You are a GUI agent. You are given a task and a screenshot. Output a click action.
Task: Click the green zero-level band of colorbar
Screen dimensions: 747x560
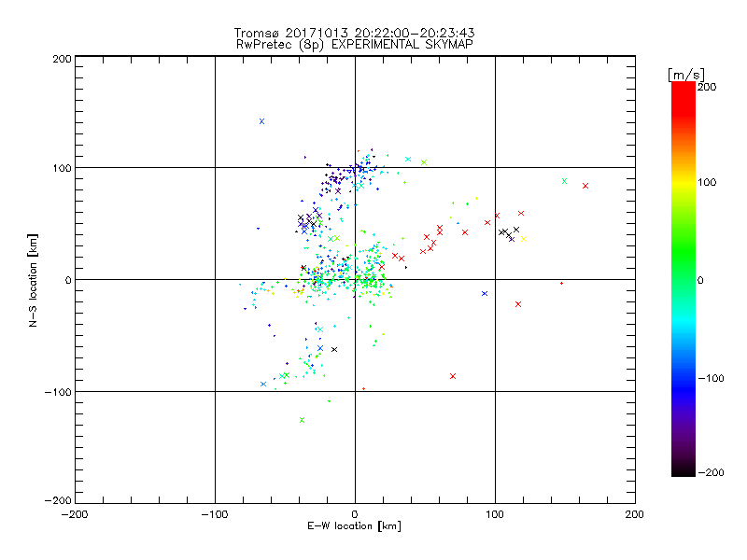click(683, 279)
